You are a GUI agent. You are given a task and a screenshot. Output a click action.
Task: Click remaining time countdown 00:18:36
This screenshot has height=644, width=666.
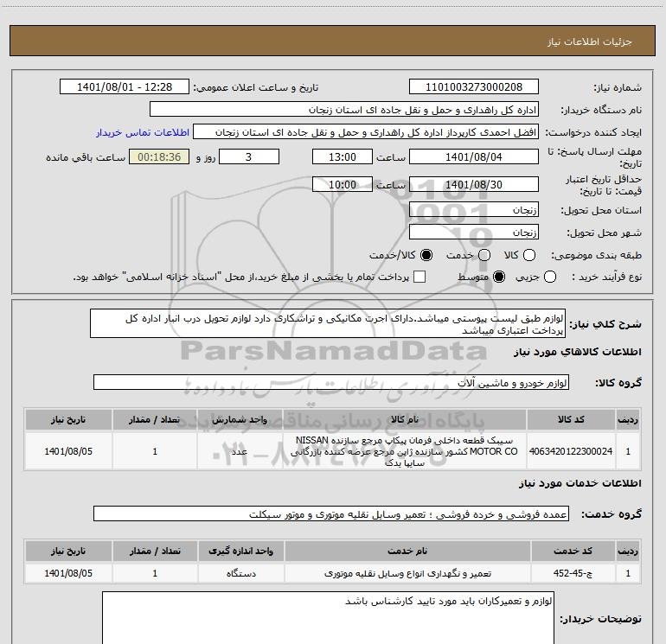pos(159,156)
